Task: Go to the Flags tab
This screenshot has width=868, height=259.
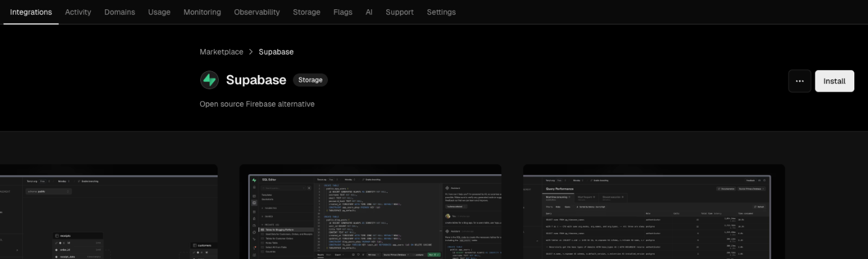Action: 343,12
